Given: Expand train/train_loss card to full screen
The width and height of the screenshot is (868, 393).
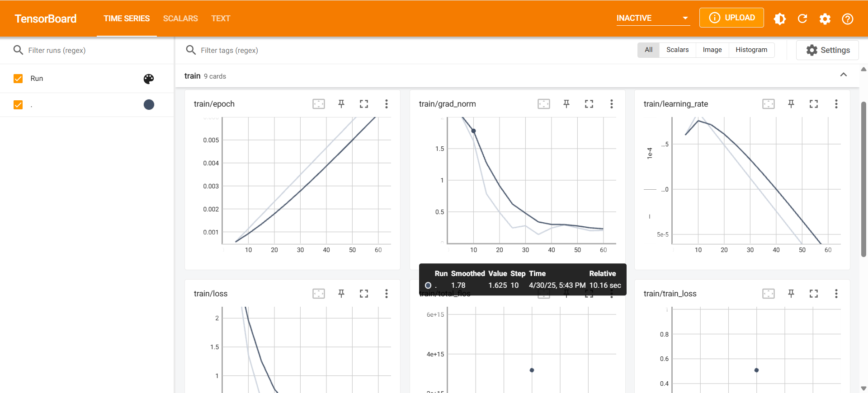Looking at the screenshot, I should pyautogui.click(x=814, y=294).
